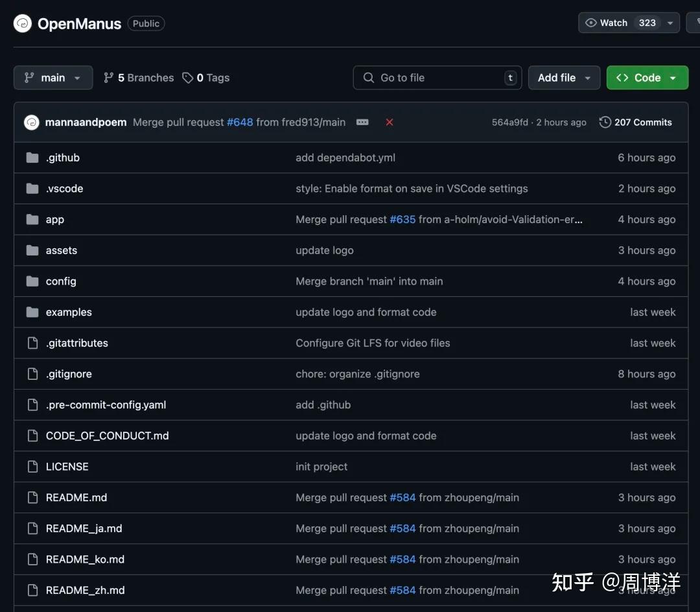Click the red failed status X icon
This screenshot has width=700, height=612.
pyautogui.click(x=390, y=123)
